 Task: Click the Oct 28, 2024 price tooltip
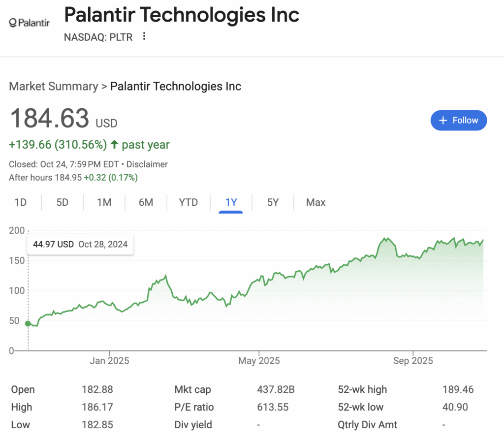[x=80, y=244]
